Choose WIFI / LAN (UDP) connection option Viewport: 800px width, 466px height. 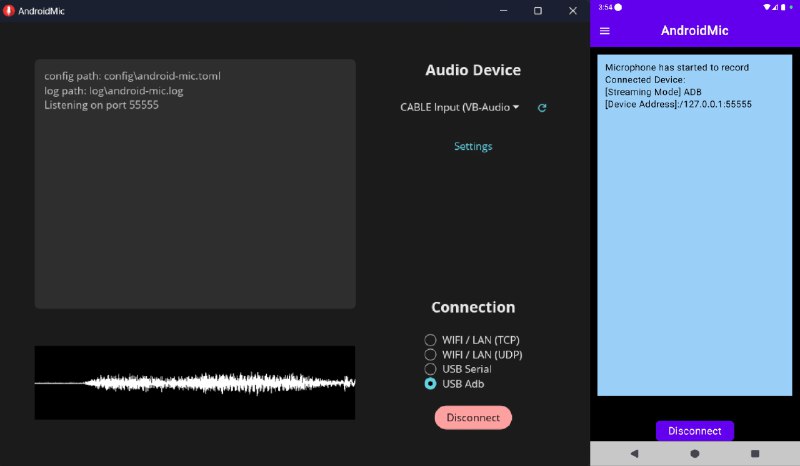coord(431,354)
